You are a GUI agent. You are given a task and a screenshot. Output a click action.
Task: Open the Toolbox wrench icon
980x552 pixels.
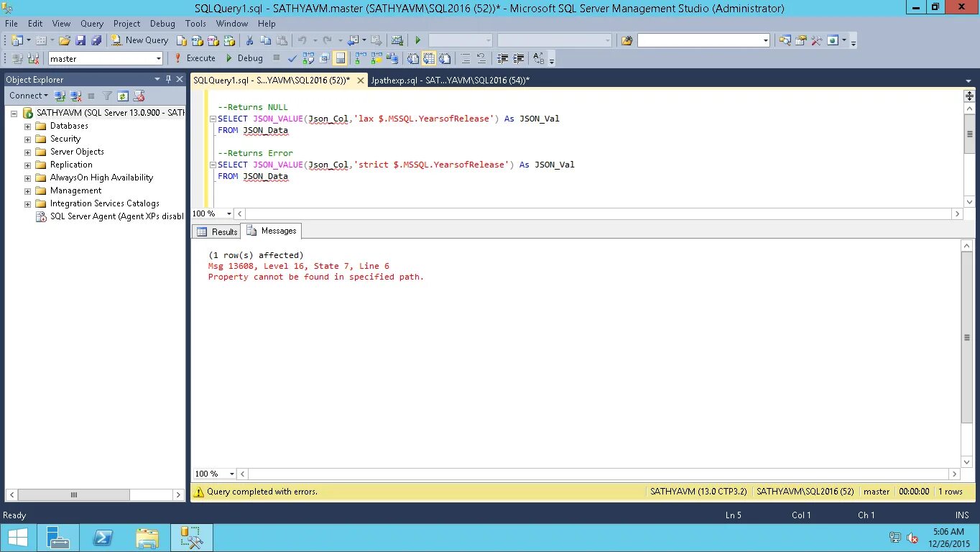pyautogui.click(x=816, y=40)
